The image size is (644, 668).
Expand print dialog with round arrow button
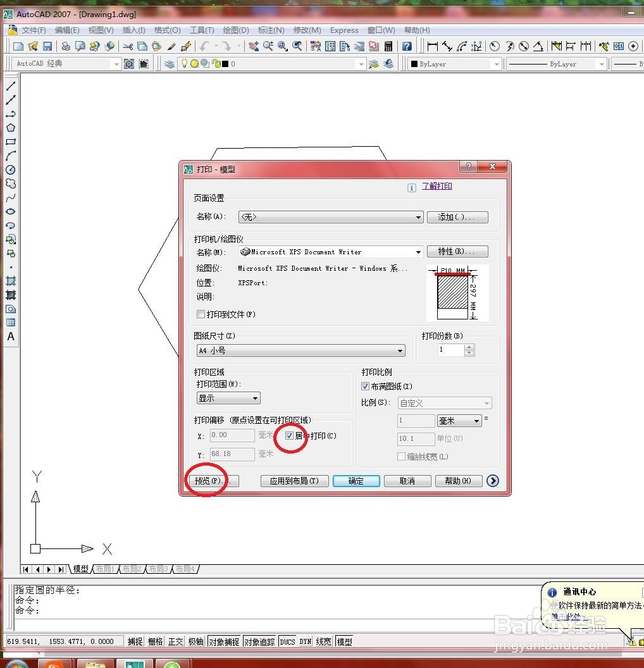(492, 481)
